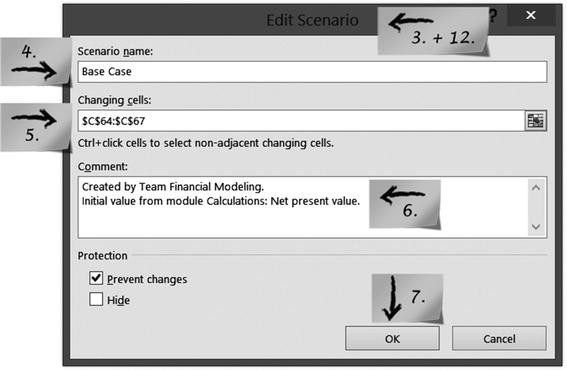
Task: Close the Edit Scenario dialog with X
Action: pos(530,15)
